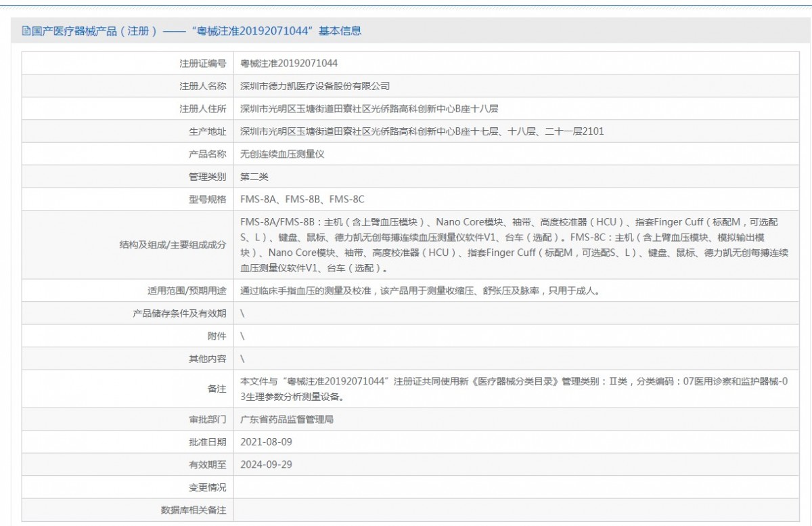Click the document icon beside the page title
The width and height of the screenshot is (812, 526).
pos(26,30)
